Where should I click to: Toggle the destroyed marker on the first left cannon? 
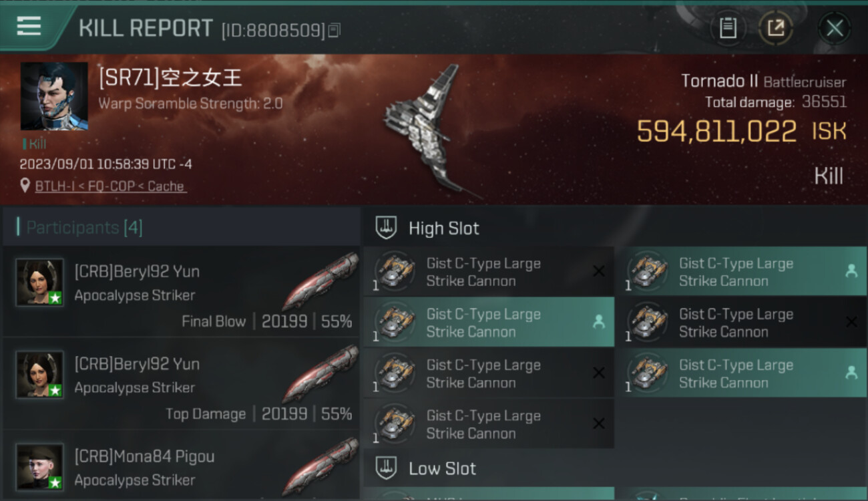pyautogui.click(x=599, y=271)
